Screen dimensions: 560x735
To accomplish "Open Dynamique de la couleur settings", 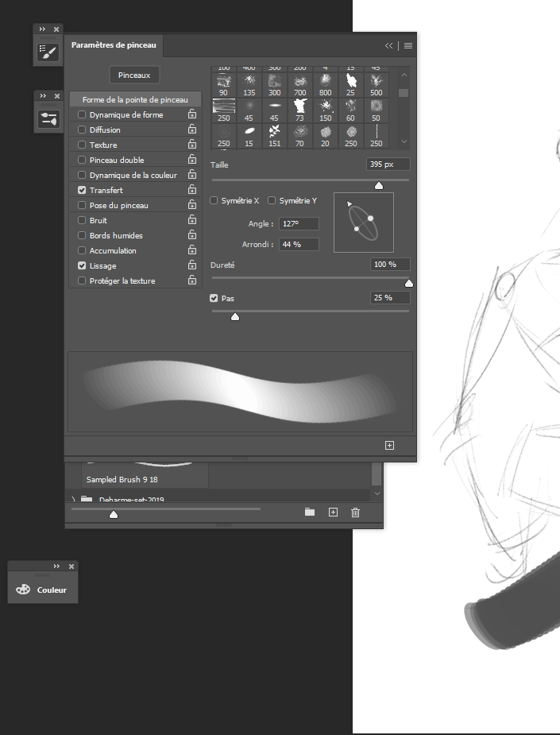I will (x=133, y=176).
